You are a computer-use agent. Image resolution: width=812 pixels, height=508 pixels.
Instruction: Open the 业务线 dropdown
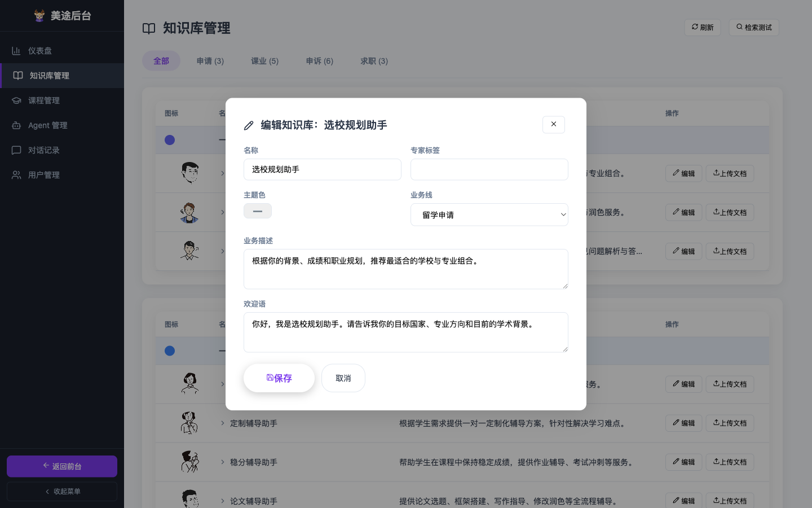(489, 214)
